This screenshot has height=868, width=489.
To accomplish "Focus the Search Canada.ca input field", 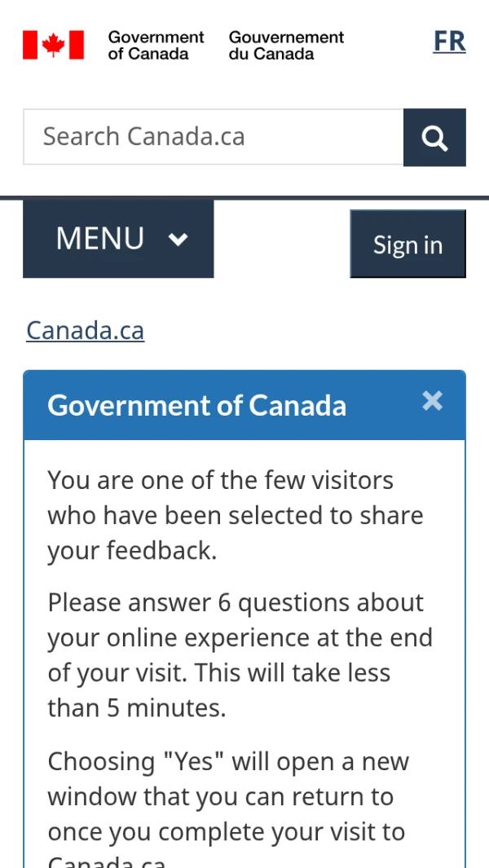I will tap(214, 137).
